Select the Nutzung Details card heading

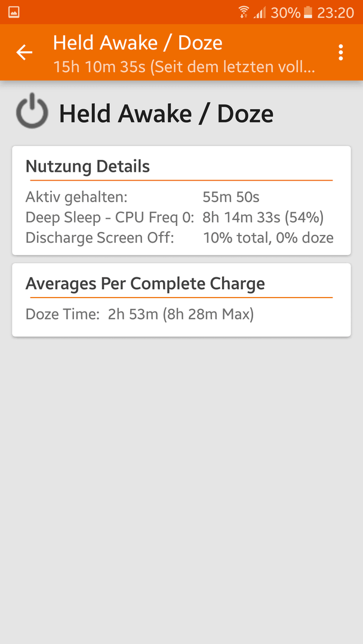pyautogui.click(x=88, y=166)
